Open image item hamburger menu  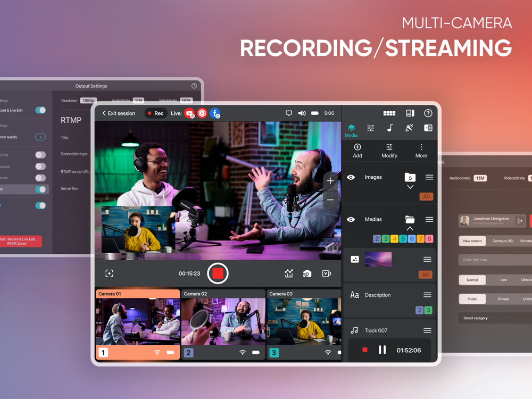427,260
